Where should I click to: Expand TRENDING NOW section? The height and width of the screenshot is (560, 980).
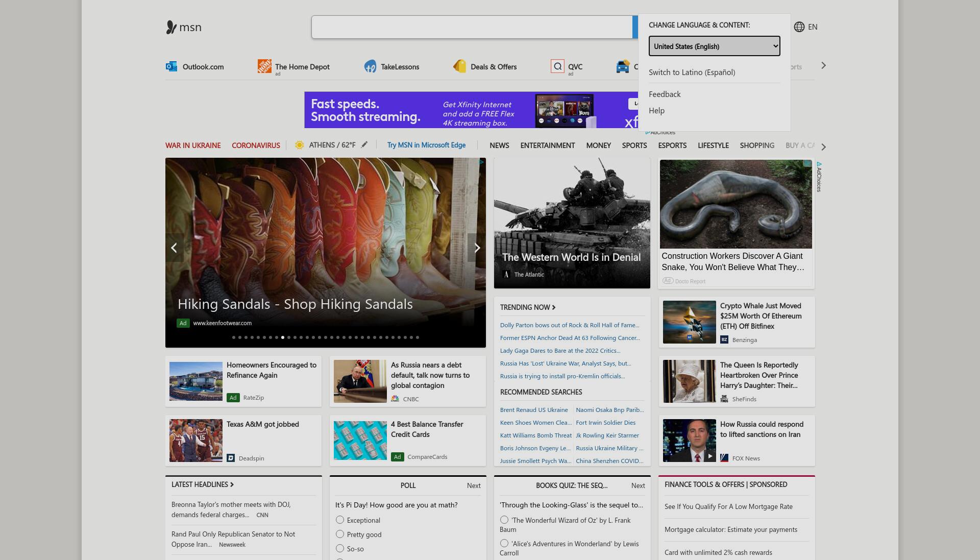[528, 307]
